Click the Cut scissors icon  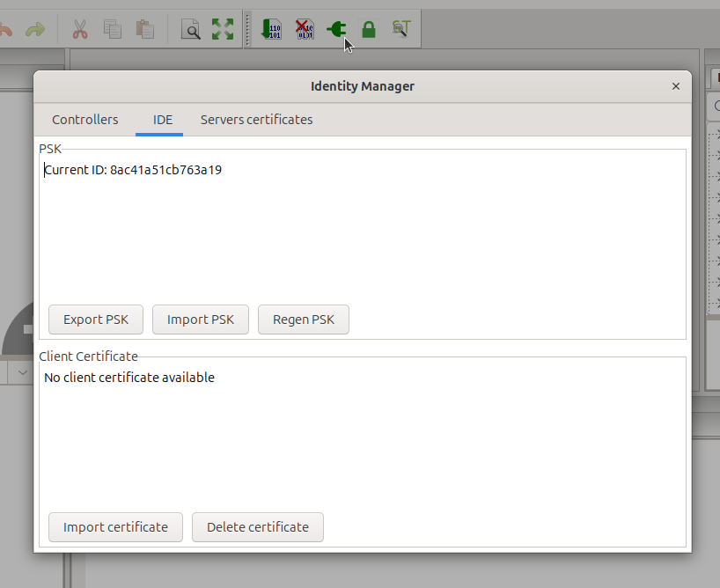pos(80,29)
